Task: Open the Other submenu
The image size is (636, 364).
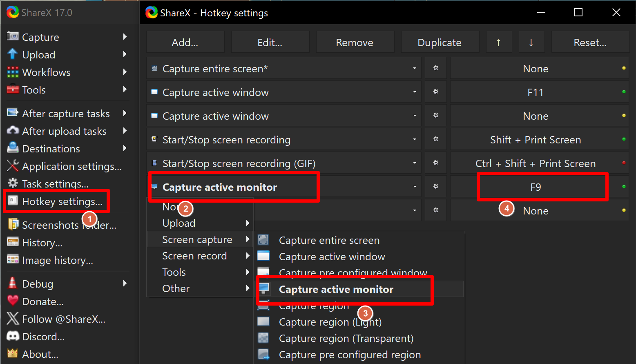Action: tap(200, 288)
